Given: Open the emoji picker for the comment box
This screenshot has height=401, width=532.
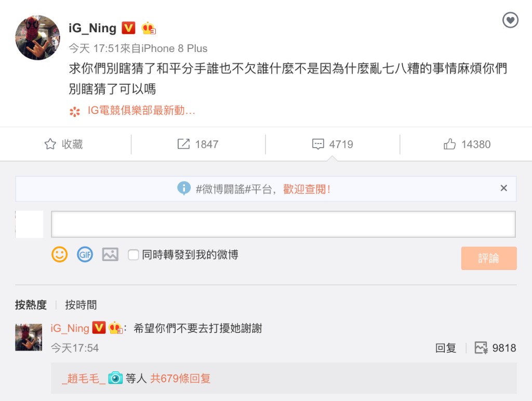Looking at the screenshot, I should [59, 254].
